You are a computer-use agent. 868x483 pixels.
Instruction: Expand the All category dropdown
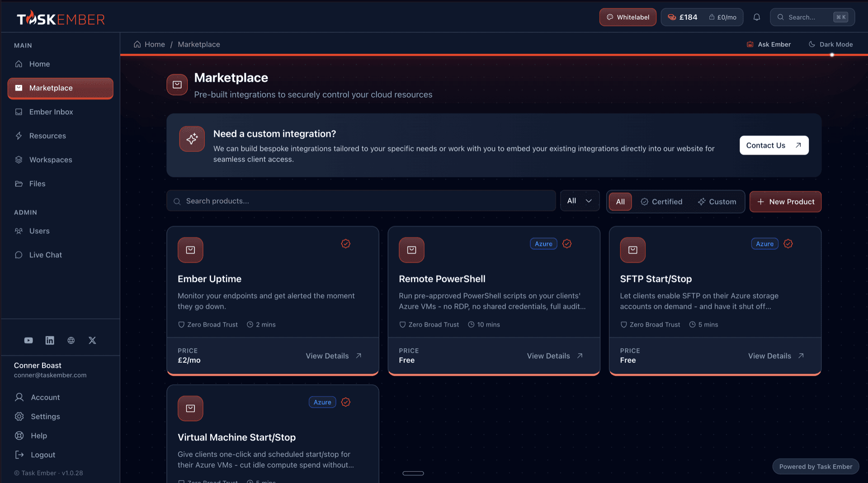point(580,201)
